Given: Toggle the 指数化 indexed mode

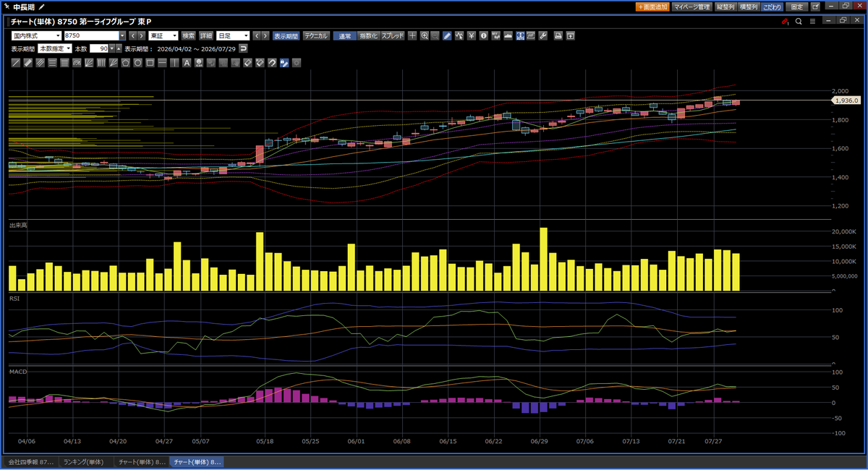Looking at the screenshot, I should [369, 35].
